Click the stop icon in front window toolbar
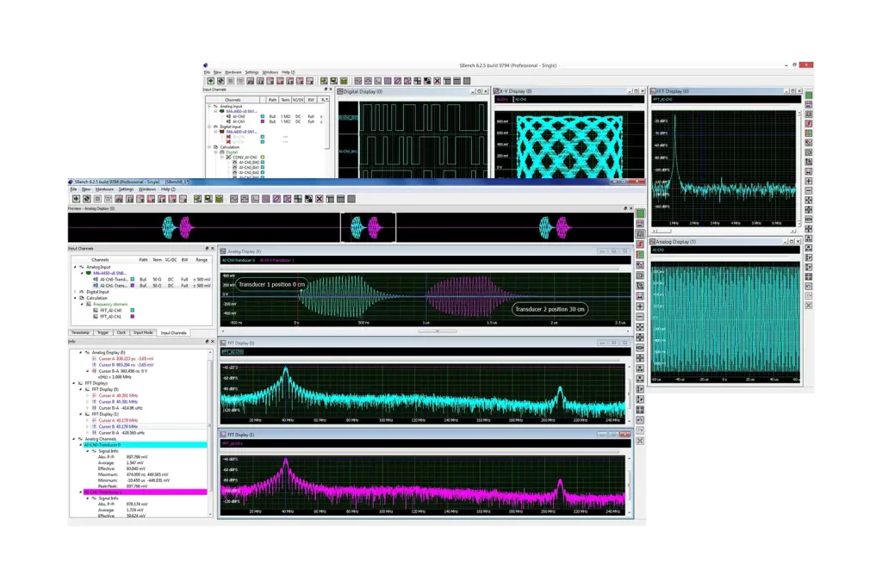Viewport: 882px width, 588px height. click(x=97, y=199)
